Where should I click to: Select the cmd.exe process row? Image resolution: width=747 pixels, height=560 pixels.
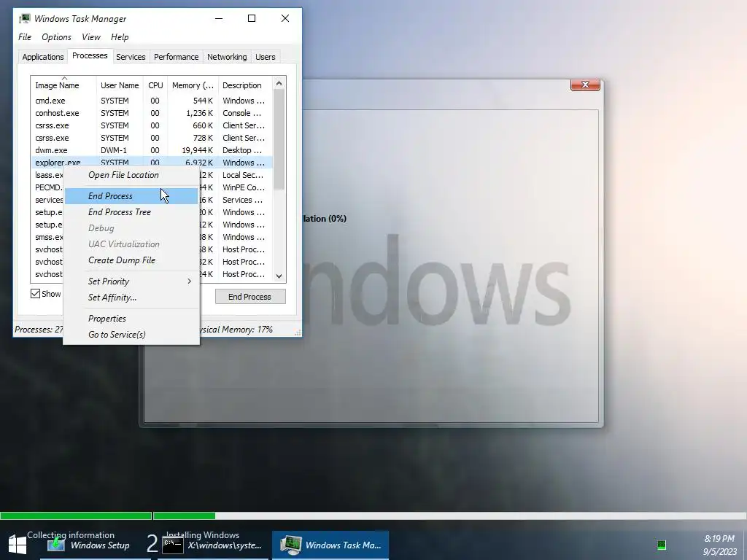(152, 101)
